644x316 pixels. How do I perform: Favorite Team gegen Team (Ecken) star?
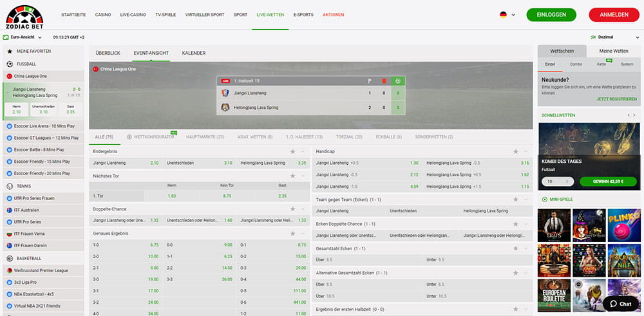click(x=515, y=200)
